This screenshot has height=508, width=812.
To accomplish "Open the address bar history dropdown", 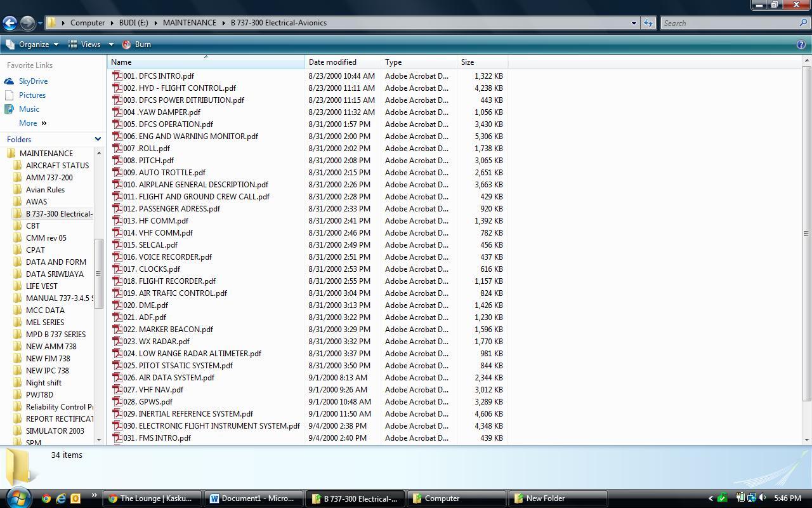I will click(x=633, y=23).
